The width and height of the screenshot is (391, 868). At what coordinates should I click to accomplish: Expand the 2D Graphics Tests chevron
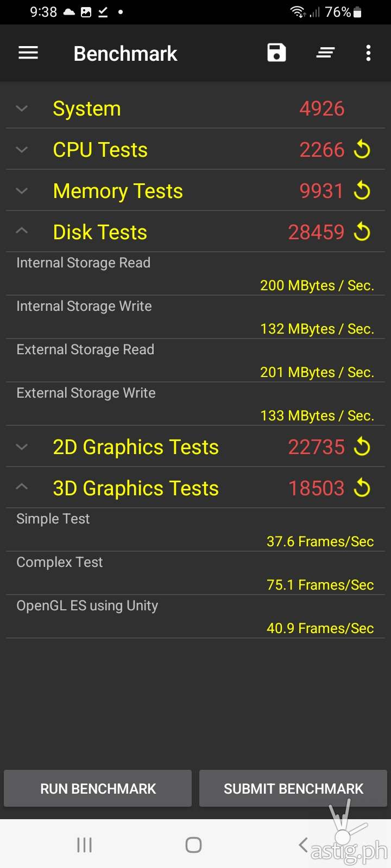(22, 447)
